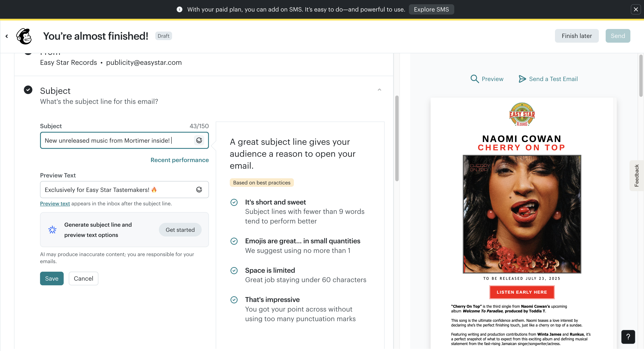Click Get started for AI options
The width and height of the screenshot is (644, 351).
coord(180,230)
